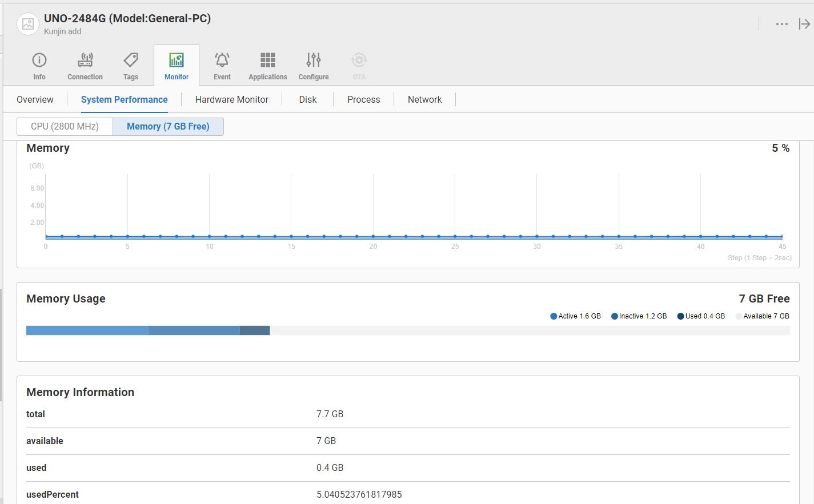This screenshot has height=504, width=814.
Task: Toggle the Available 7 GB legend entry
Action: 763,316
